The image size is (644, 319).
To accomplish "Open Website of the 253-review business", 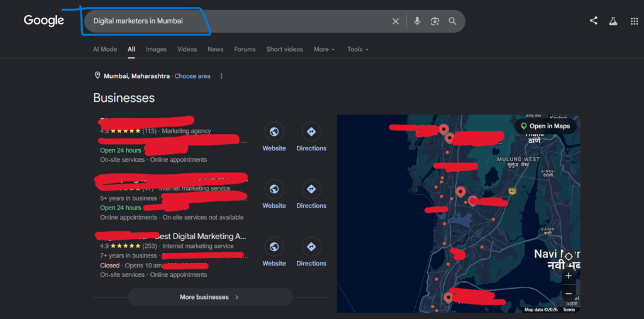I will [274, 252].
